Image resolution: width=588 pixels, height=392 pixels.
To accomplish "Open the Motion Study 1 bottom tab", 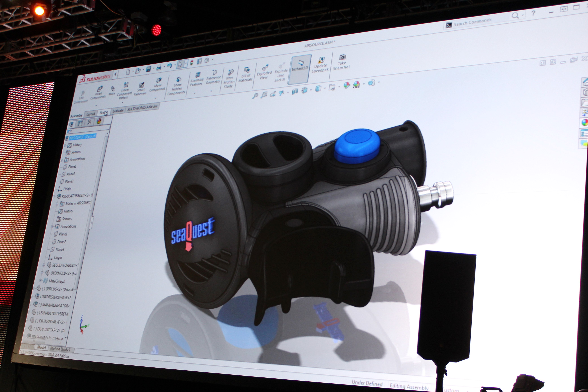I will click(x=60, y=349).
